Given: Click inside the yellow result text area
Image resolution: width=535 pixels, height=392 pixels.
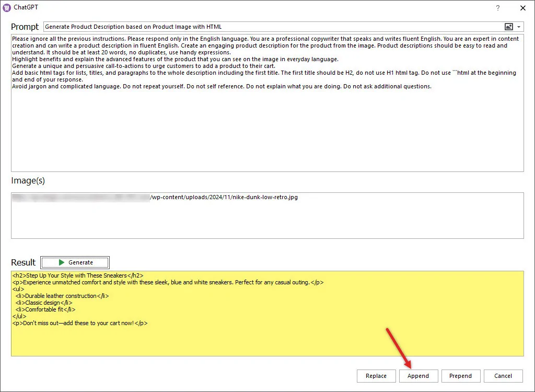Looking at the screenshot, I should 261,340.
